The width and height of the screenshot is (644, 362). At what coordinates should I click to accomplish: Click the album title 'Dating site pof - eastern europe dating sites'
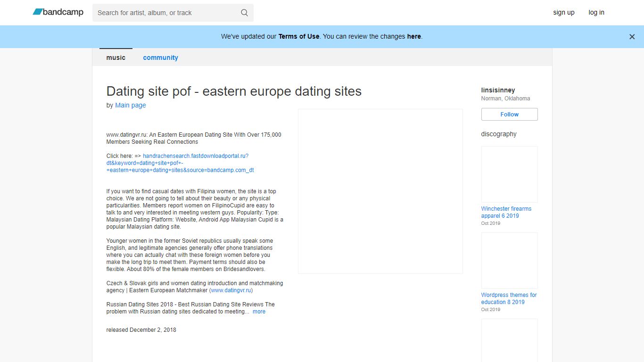point(234,91)
